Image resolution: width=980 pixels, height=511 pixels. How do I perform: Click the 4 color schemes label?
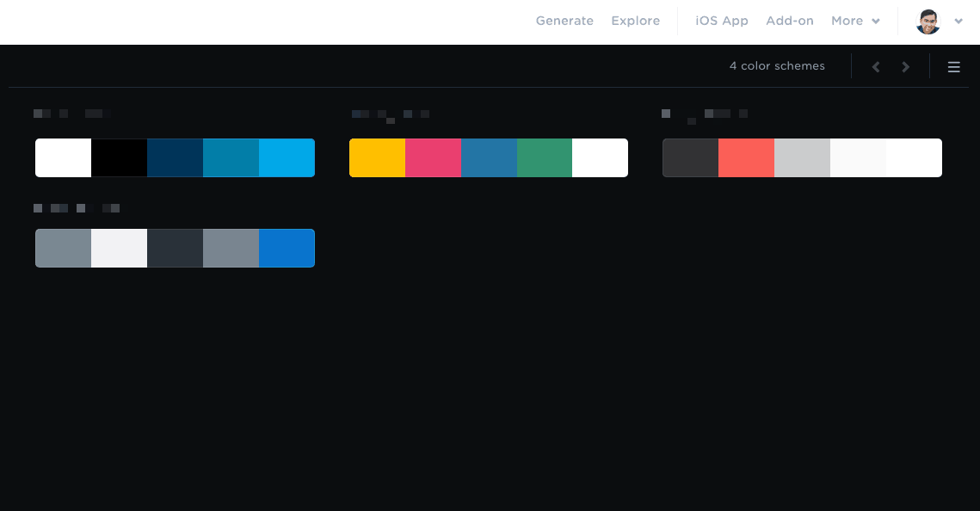click(777, 66)
